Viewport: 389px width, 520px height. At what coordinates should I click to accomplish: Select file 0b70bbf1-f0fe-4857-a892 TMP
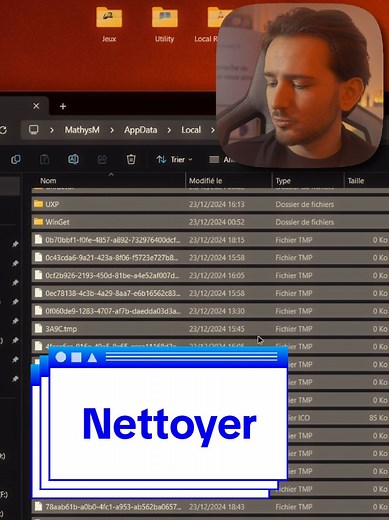pos(210,240)
